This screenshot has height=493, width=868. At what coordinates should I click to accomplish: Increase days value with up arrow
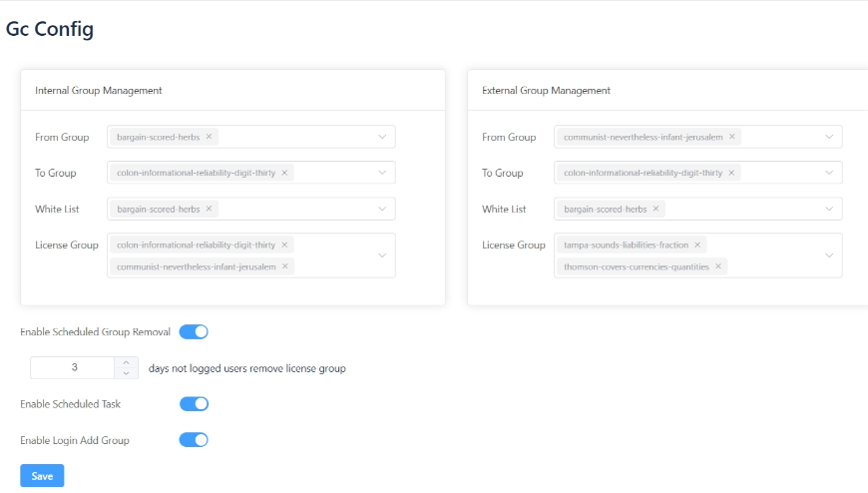(x=127, y=362)
